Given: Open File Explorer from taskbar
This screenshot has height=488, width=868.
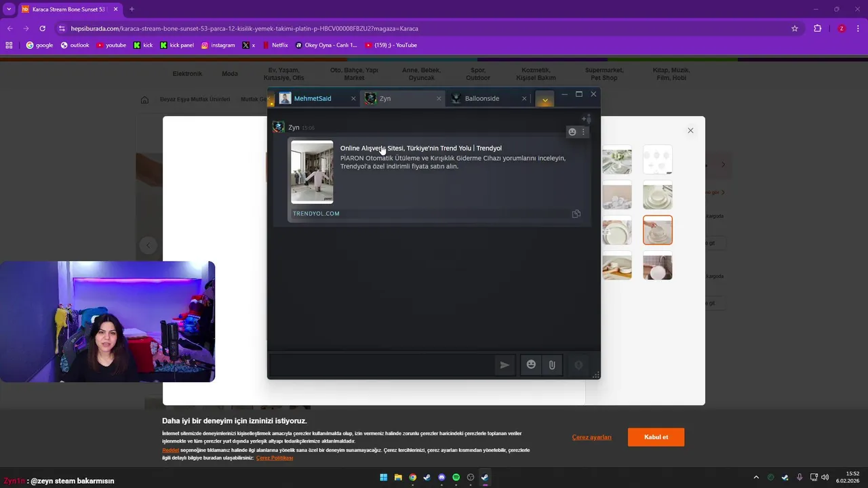Looking at the screenshot, I should (398, 477).
